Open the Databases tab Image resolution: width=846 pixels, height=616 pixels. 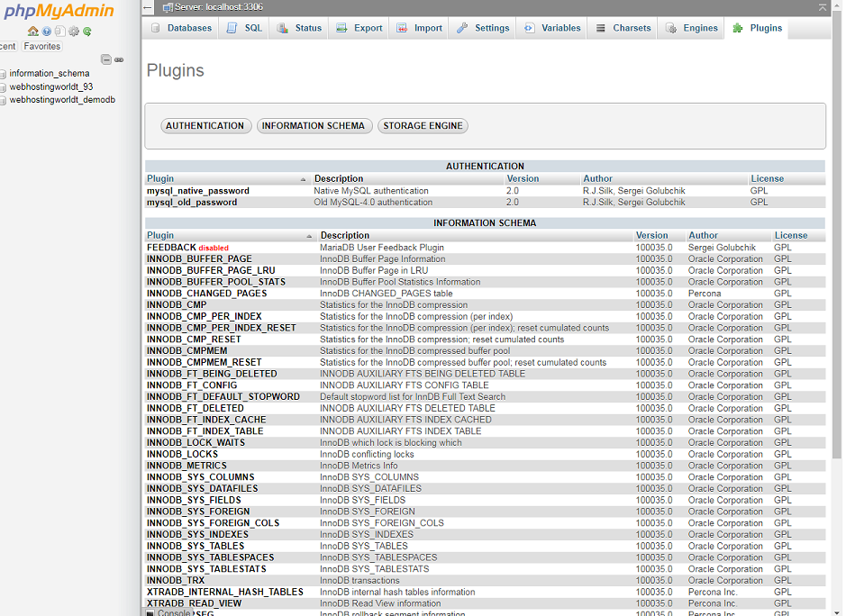click(x=181, y=28)
